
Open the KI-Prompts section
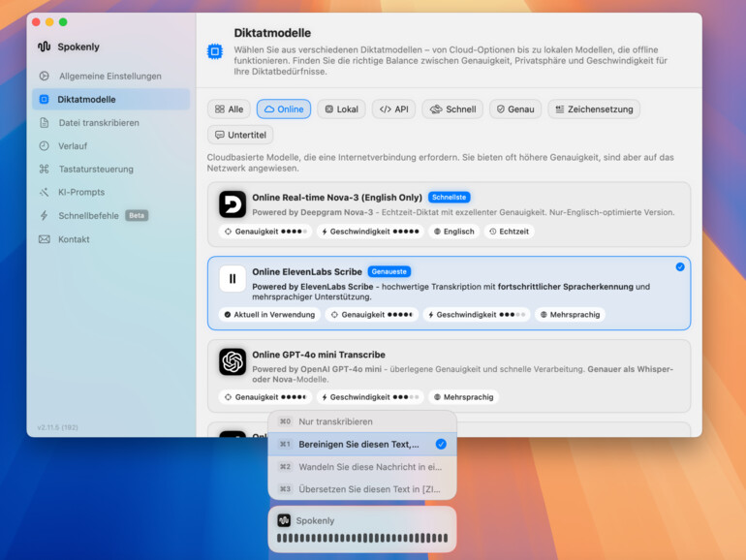pyautogui.click(x=110, y=192)
